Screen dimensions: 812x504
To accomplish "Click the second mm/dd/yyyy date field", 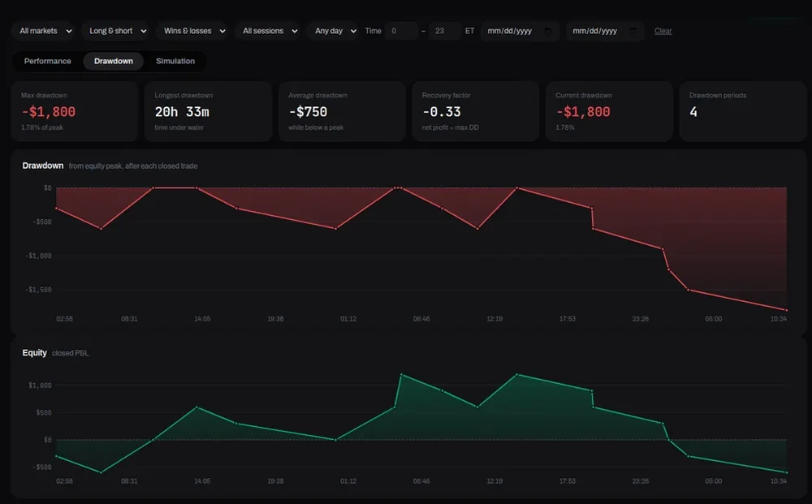I will pyautogui.click(x=605, y=31).
